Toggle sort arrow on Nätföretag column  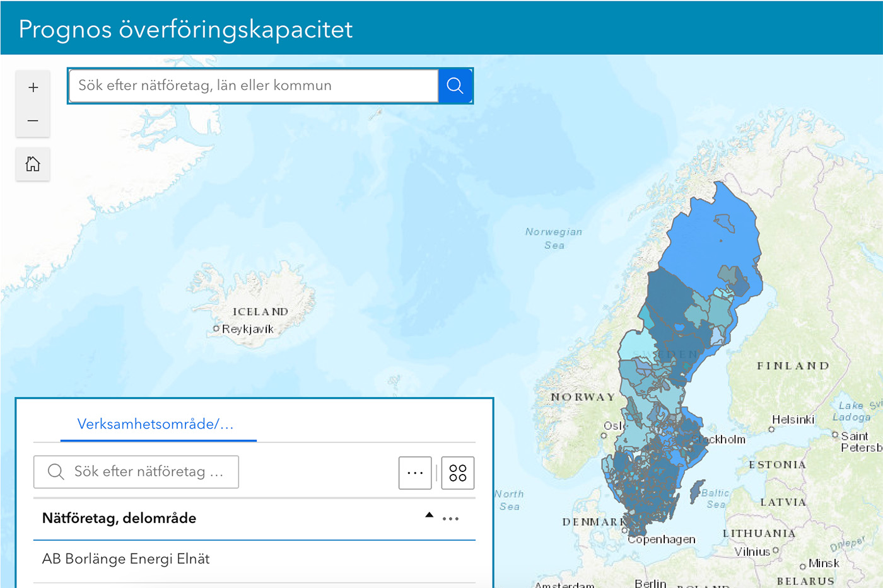click(x=429, y=516)
